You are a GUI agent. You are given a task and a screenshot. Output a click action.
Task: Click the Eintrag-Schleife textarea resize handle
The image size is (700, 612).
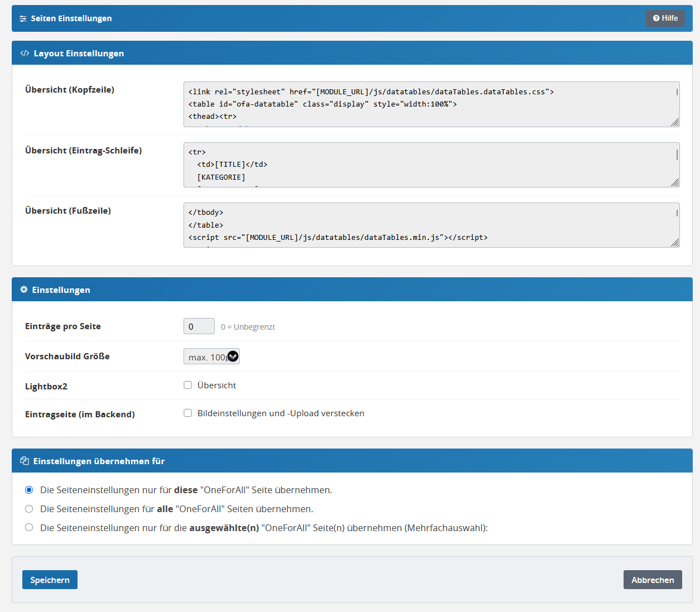675,182
